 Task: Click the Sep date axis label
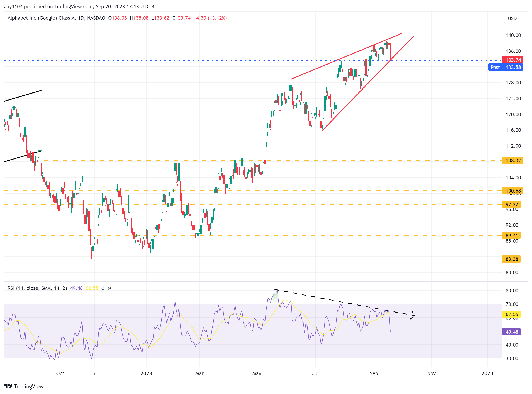374,373
